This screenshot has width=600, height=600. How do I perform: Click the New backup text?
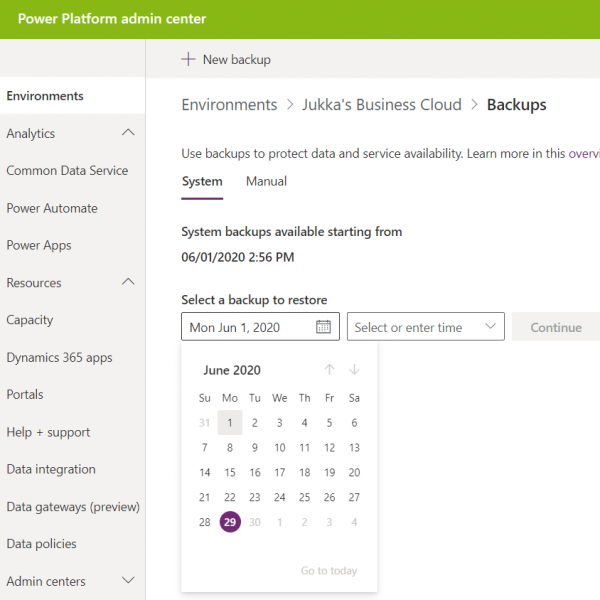[237, 60]
